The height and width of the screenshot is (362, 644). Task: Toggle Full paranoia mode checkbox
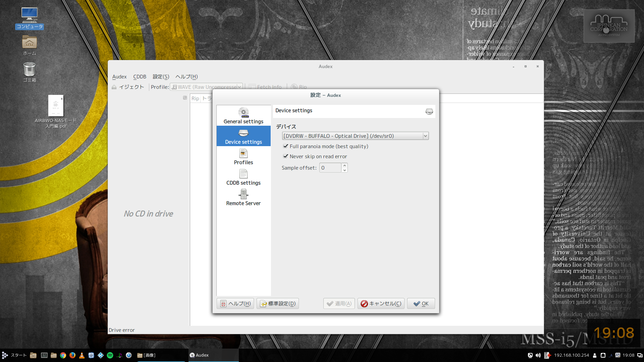click(286, 146)
